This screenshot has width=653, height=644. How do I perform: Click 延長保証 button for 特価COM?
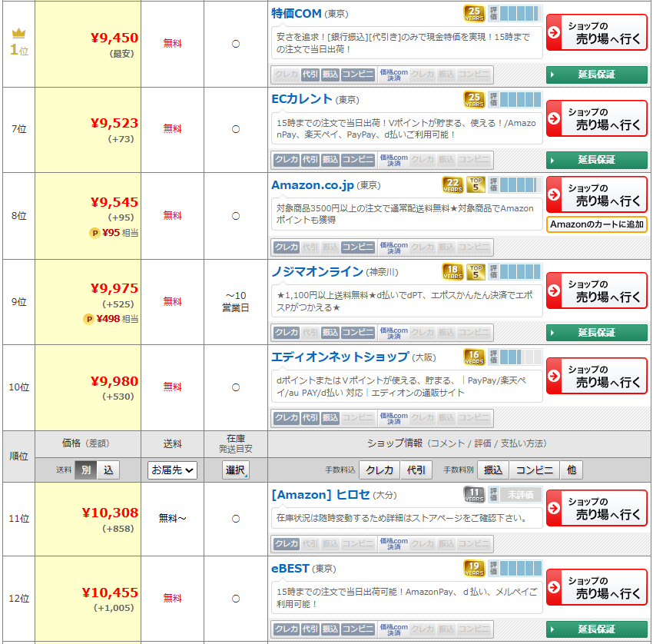click(x=596, y=75)
